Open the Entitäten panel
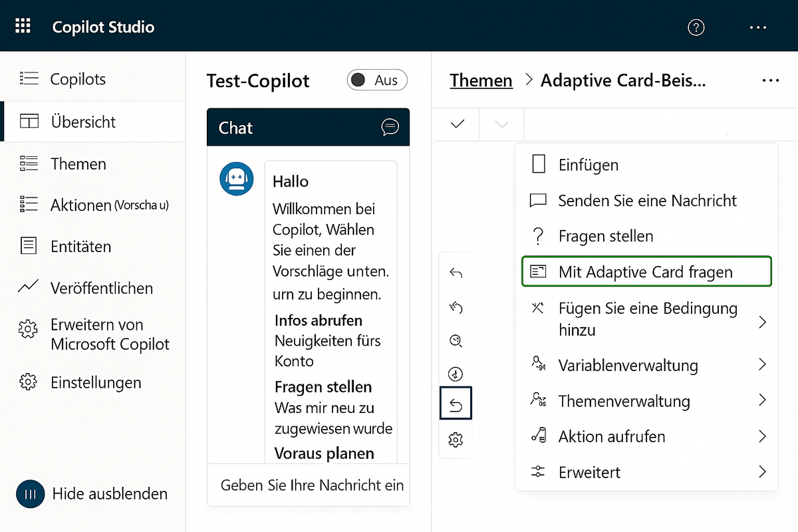 click(x=80, y=246)
